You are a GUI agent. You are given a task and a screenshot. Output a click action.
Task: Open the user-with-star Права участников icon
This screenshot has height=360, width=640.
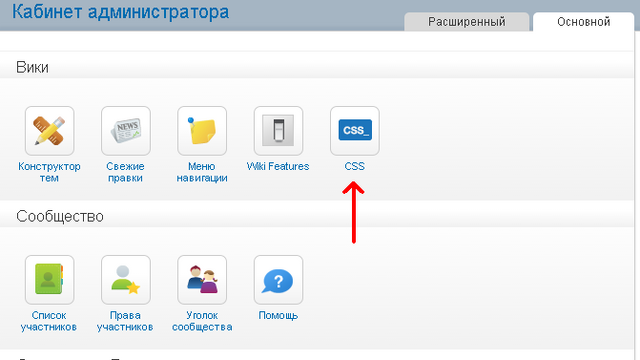(126, 280)
